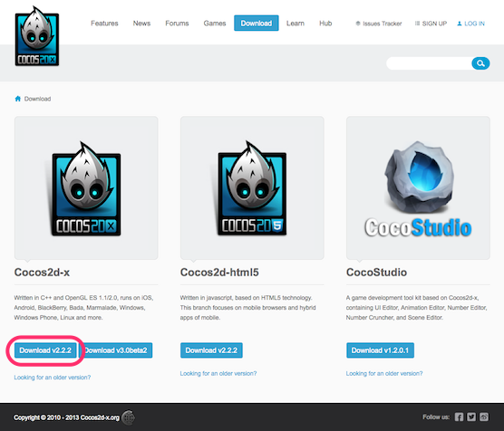This screenshot has width=504, height=431.
Task: Click the Download breadcrumb text
Action: click(37, 99)
